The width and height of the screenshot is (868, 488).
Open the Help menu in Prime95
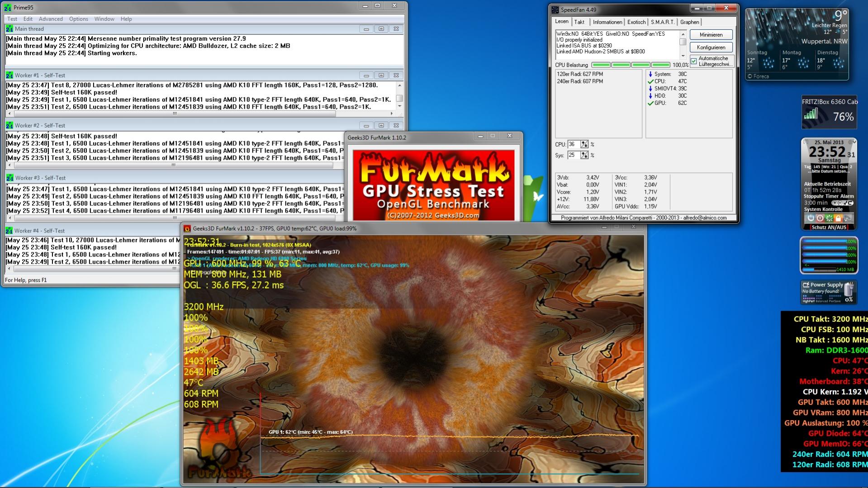[126, 19]
